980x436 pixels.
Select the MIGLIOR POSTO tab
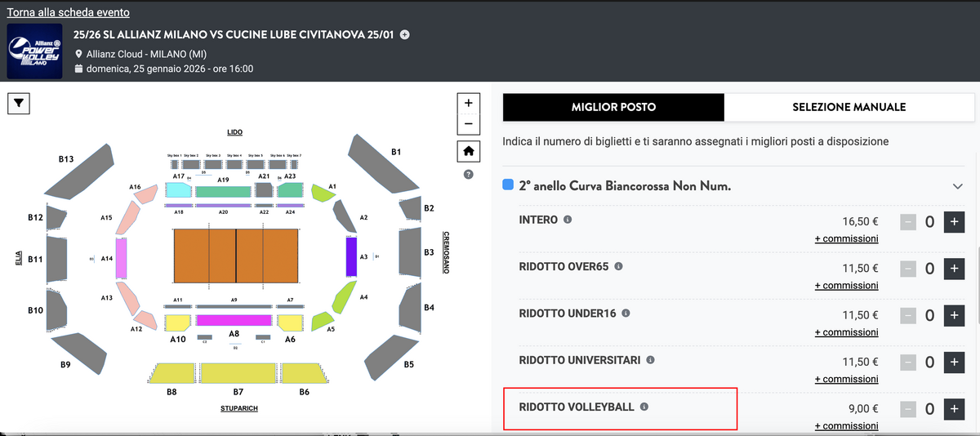coord(613,107)
